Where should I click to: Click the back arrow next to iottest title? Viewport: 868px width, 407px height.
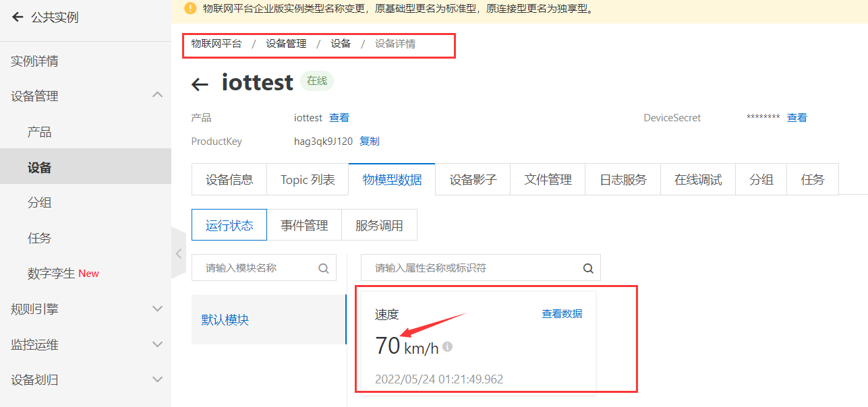tap(200, 84)
